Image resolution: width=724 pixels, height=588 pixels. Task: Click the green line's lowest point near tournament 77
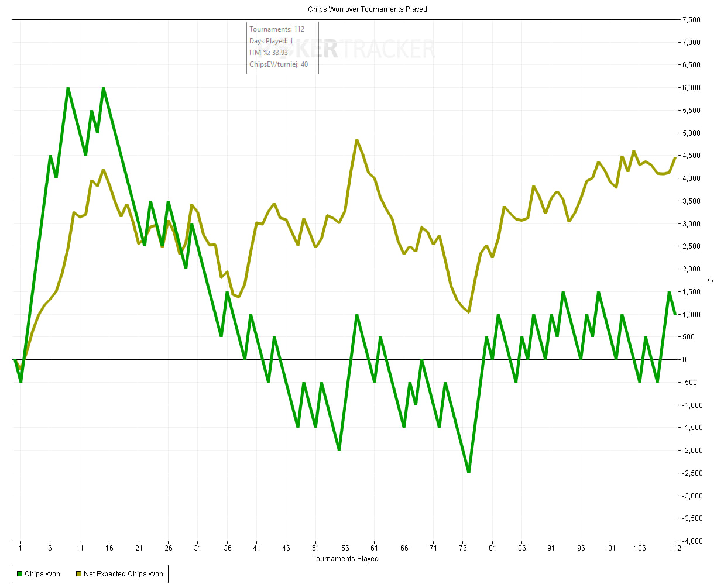pos(469,472)
